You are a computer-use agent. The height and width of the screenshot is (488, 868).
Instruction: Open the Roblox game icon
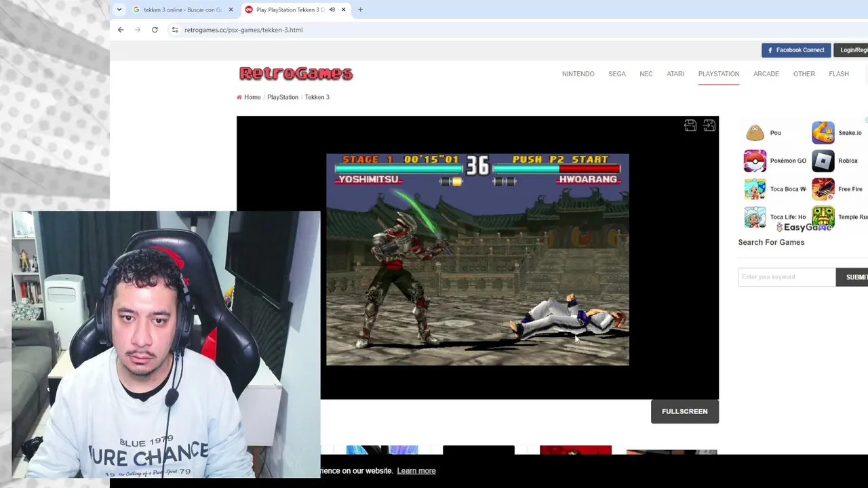click(x=823, y=161)
